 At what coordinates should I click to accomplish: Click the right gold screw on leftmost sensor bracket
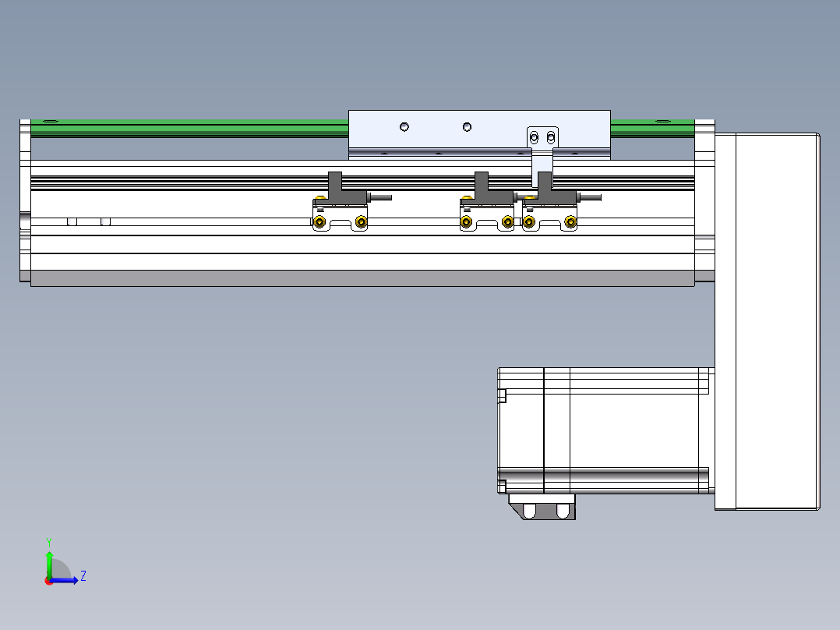360,223
